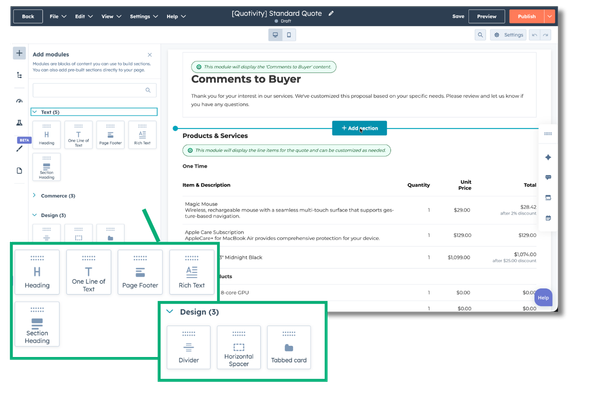Close the Add modules panel

[150, 55]
